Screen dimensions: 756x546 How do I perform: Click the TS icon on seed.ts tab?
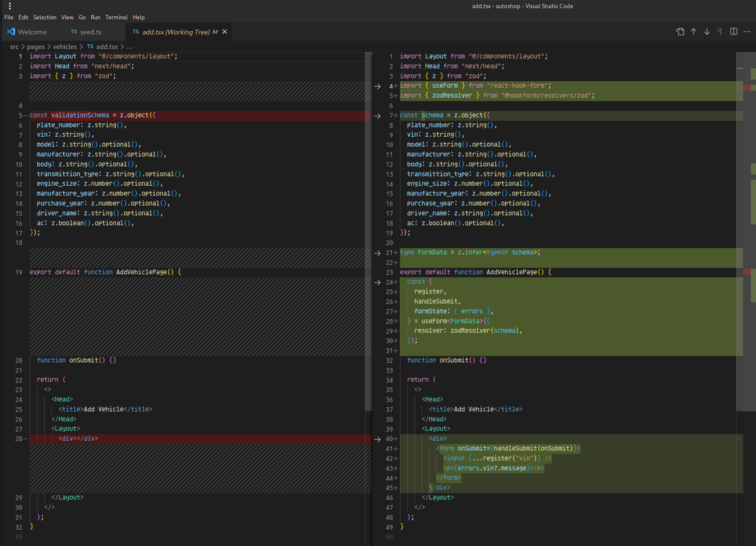click(x=74, y=32)
